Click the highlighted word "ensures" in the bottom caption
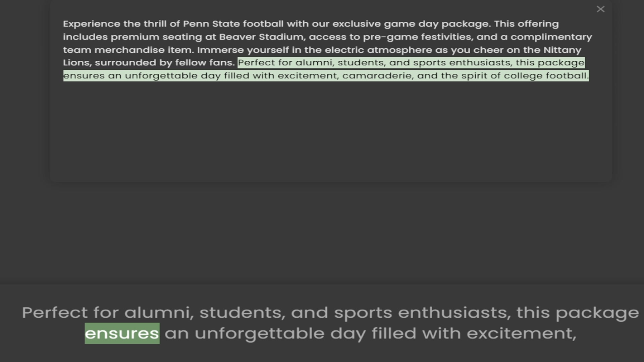The image size is (644, 362). click(x=122, y=333)
